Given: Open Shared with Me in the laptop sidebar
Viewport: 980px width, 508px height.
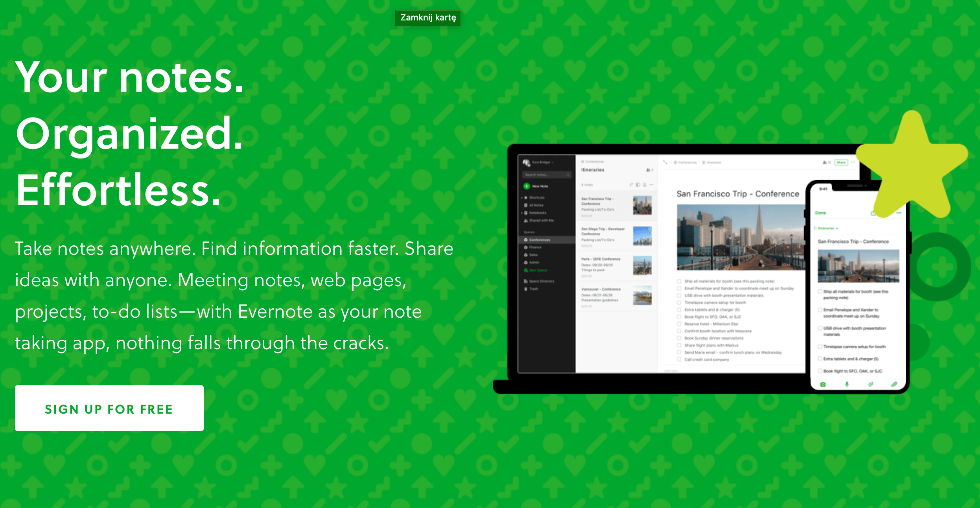Looking at the screenshot, I should point(539,221).
